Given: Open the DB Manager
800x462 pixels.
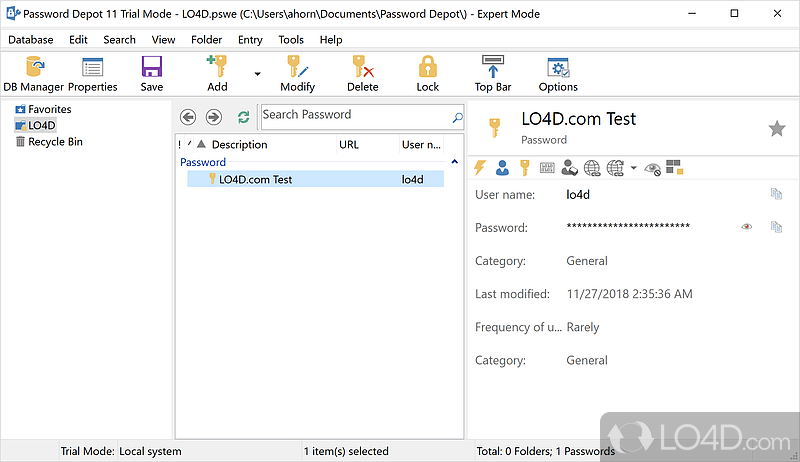Looking at the screenshot, I should [34, 74].
